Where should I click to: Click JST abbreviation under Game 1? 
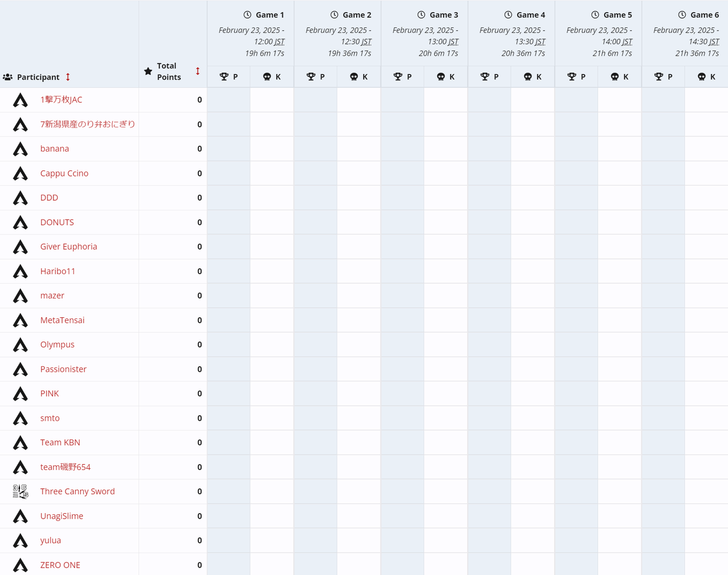click(x=279, y=42)
